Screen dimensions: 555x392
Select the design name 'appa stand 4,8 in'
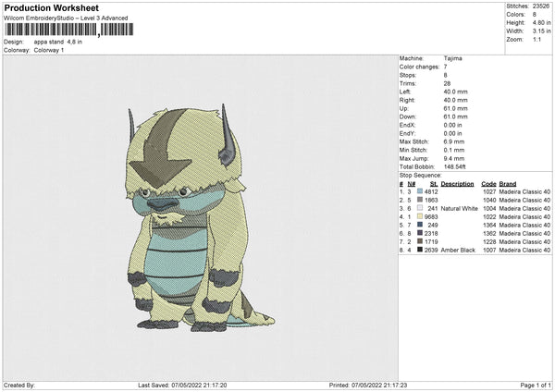[58, 42]
